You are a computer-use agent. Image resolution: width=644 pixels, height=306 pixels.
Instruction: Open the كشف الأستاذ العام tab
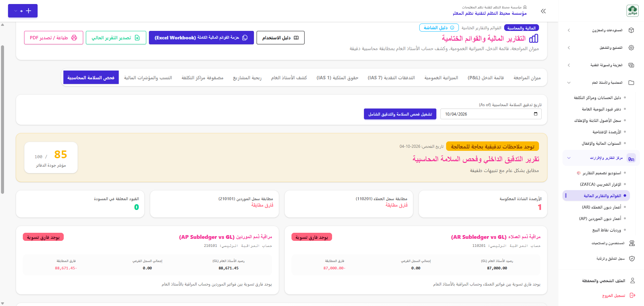point(289,78)
